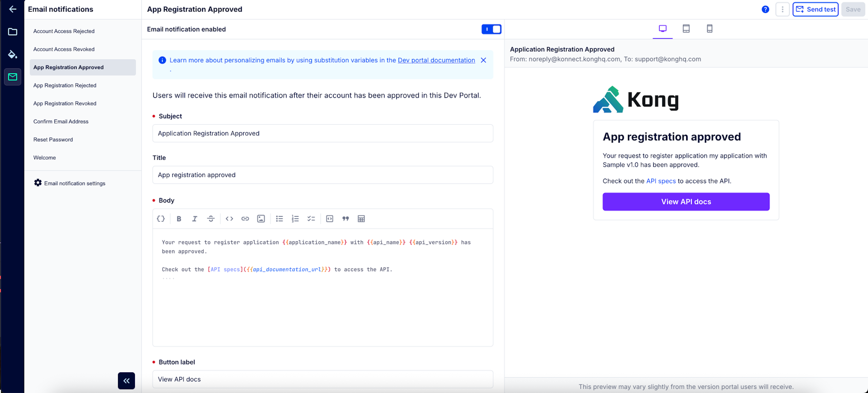Click into the Subject input field
Screen dimensions: 868x393
322,133
